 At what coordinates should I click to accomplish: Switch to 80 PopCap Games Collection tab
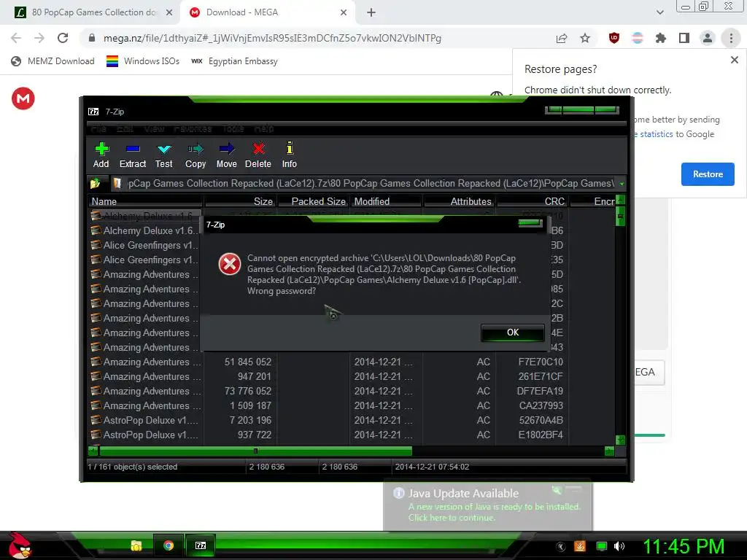point(93,12)
